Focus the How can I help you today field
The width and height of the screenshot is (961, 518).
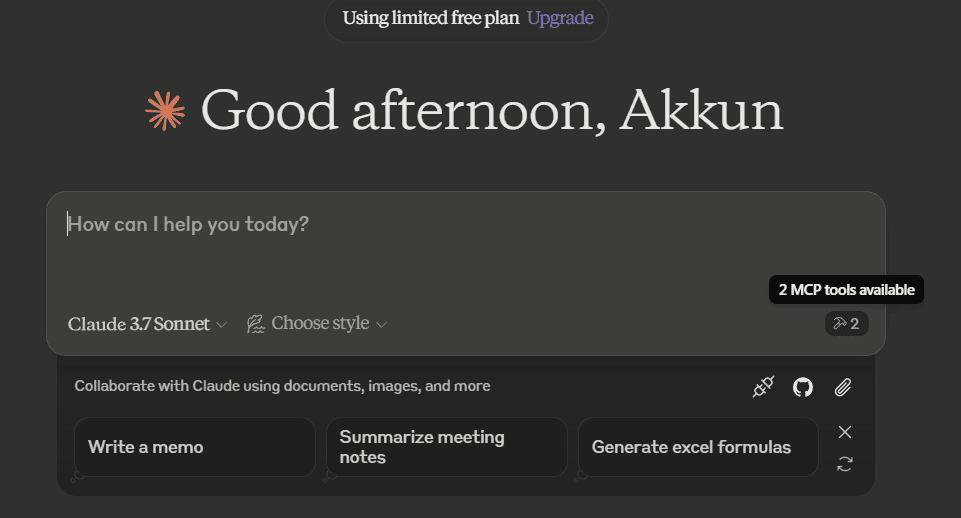(x=466, y=250)
